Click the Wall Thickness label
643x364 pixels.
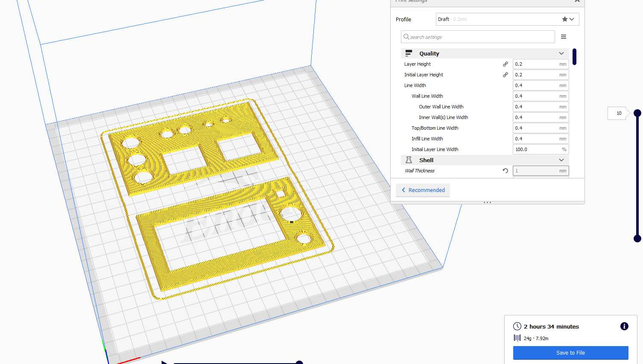tap(420, 171)
